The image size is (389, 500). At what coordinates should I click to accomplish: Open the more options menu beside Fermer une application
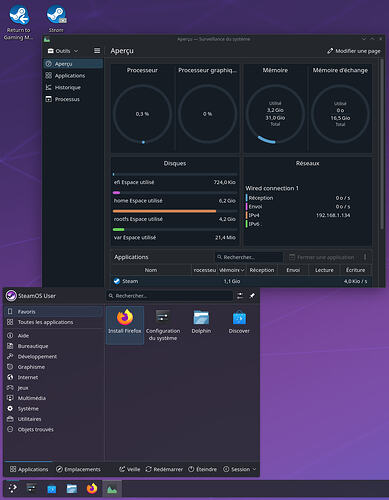(365, 257)
